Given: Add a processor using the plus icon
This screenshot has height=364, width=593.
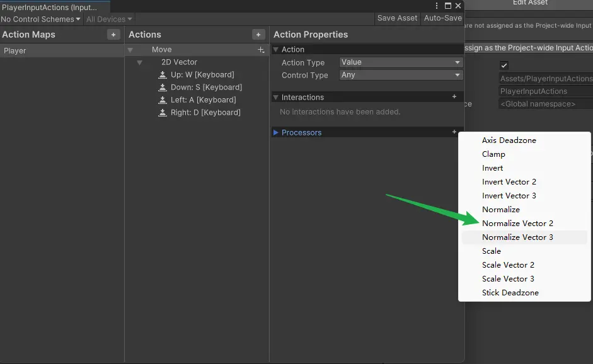Looking at the screenshot, I should [454, 132].
